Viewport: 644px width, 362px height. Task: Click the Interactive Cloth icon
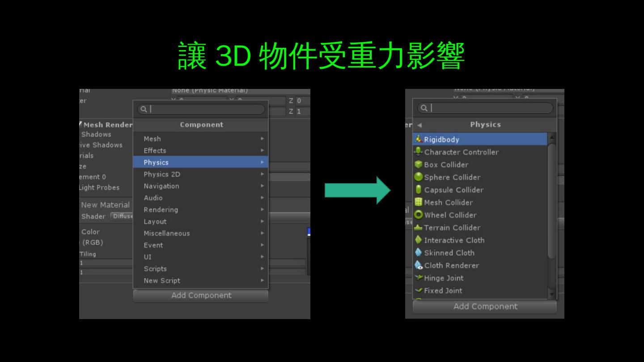[419, 240]
